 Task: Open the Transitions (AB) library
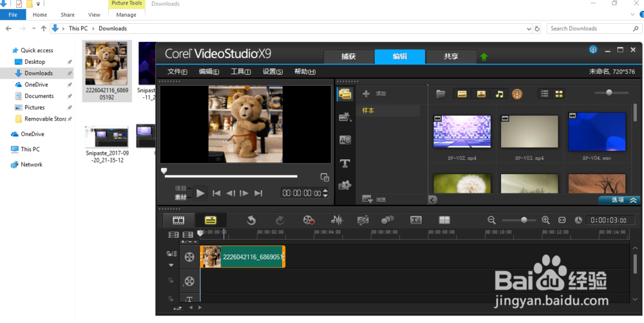[345, 140]
